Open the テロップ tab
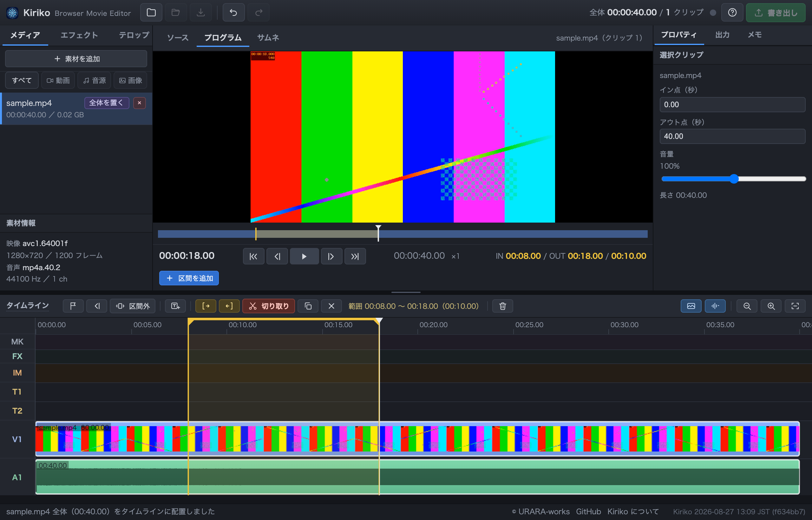The height and width of the screenshot is (520, 812). [x=134, y=35]
